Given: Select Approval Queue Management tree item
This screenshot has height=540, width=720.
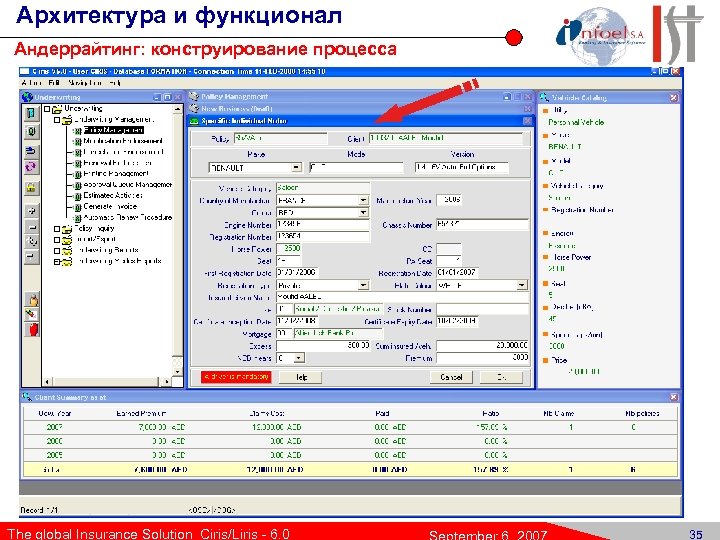Looking at the screenshot, I should (128, 185).
